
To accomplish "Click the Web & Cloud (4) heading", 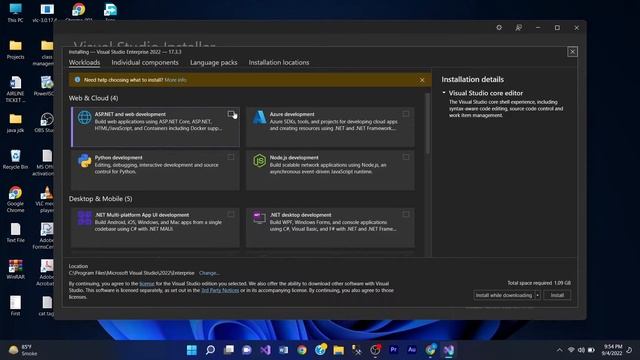I will [93, 98].
